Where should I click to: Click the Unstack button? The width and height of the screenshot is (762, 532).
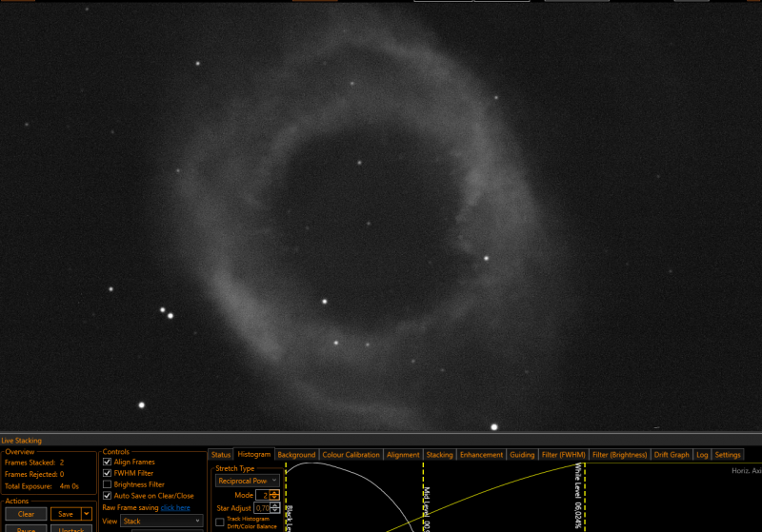pyautogui.click(x=71, y=528)
